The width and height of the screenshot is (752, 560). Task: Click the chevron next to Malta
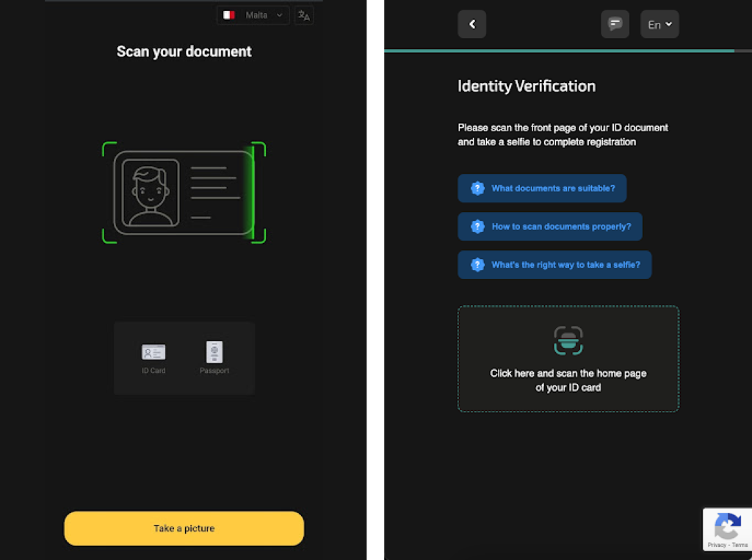pos(280,15)
